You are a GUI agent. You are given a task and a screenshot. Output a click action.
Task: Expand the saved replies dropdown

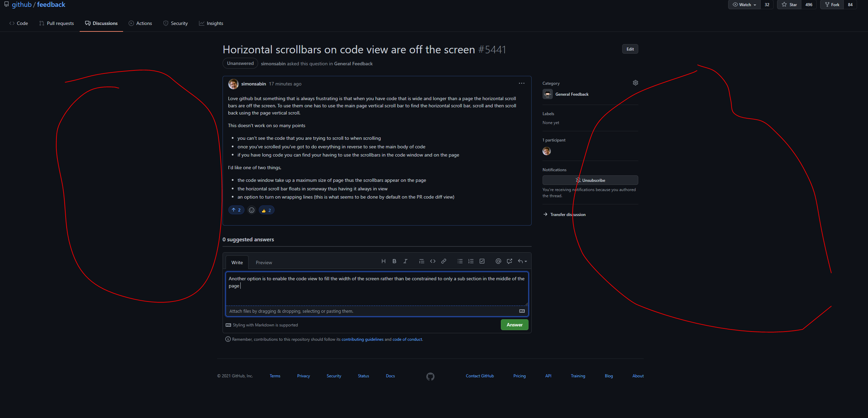[x=522, y=261]
